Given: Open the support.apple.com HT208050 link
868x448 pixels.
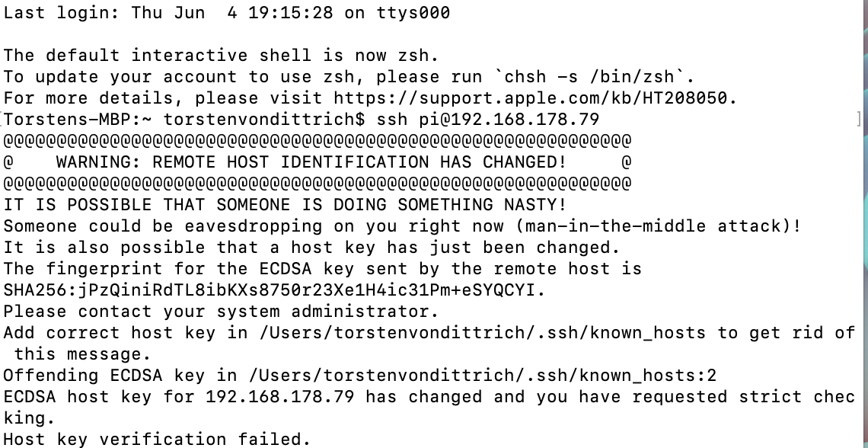Looking at the screenshot, I should (525, 98).
